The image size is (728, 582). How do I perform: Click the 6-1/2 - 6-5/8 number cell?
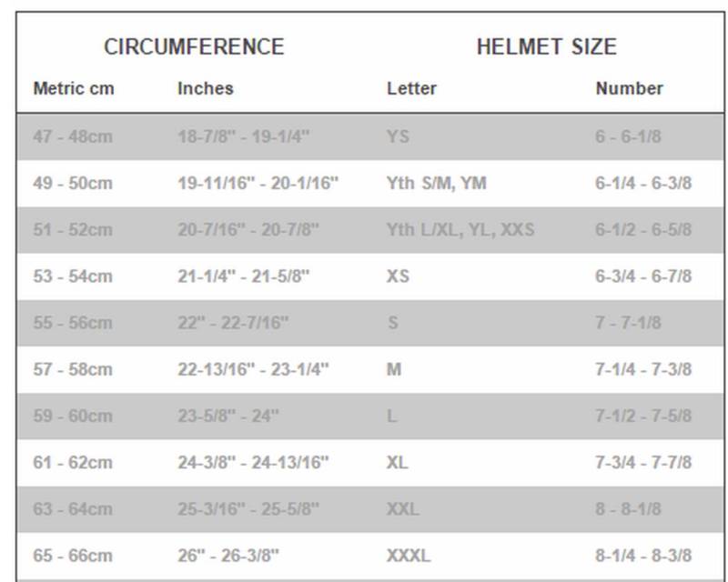(x=643, y=230)
